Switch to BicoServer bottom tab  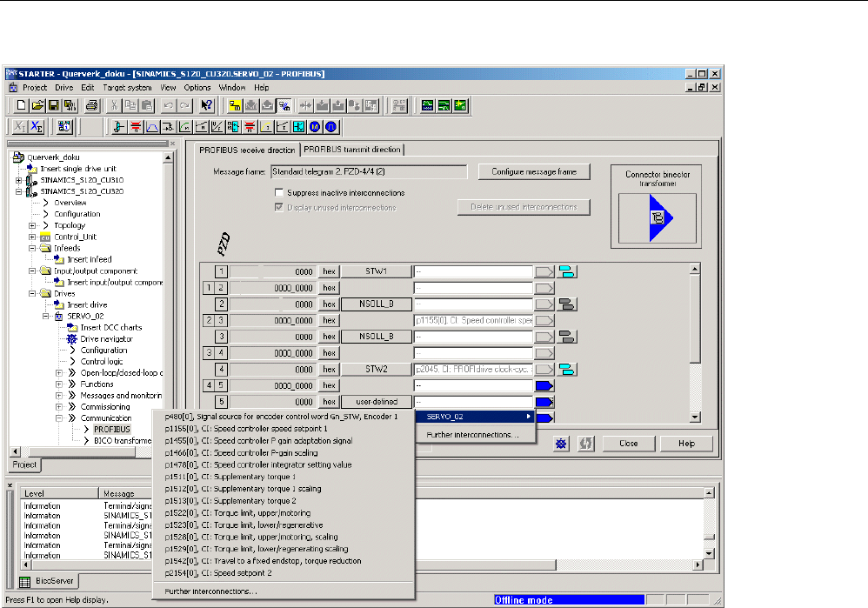(x=49, y=581)
